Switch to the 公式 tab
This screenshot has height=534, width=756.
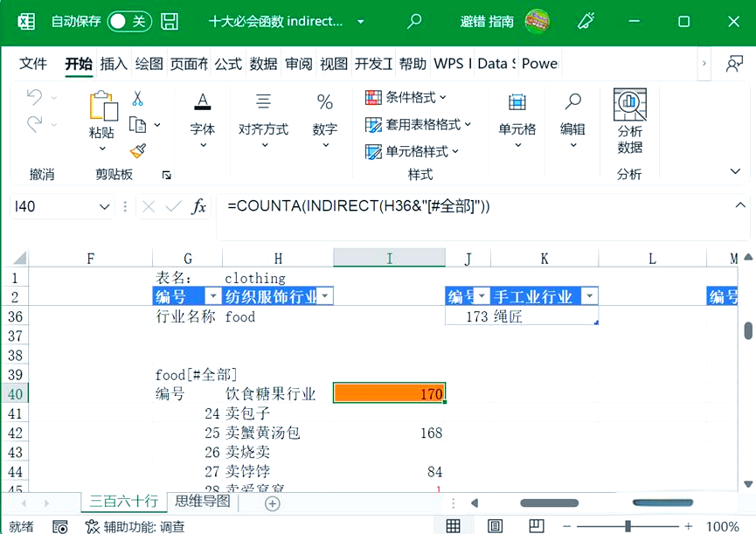pos(228,64)
